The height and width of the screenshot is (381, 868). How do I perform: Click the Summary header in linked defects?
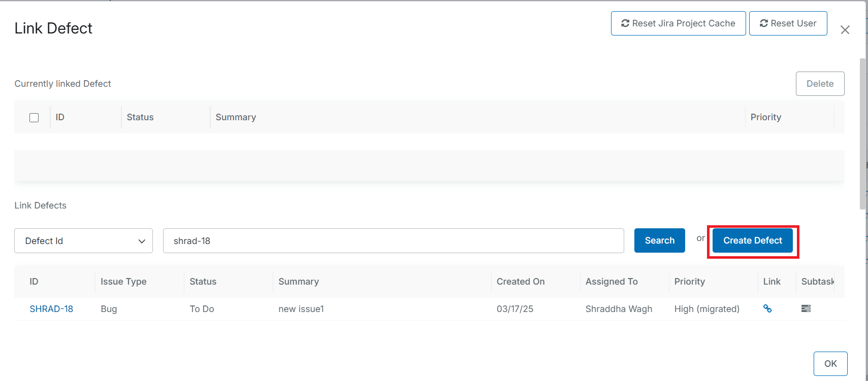pos(236,117)
